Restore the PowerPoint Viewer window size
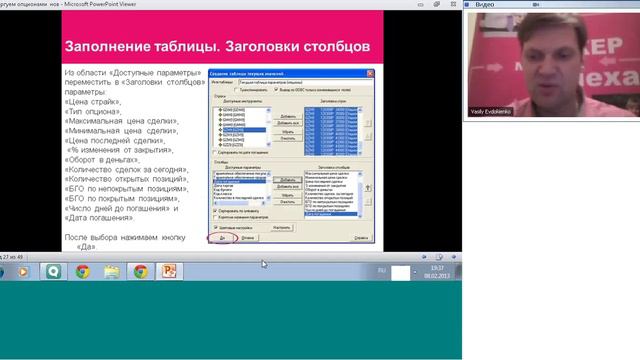The image size is (640, 360). coord(437,4)
